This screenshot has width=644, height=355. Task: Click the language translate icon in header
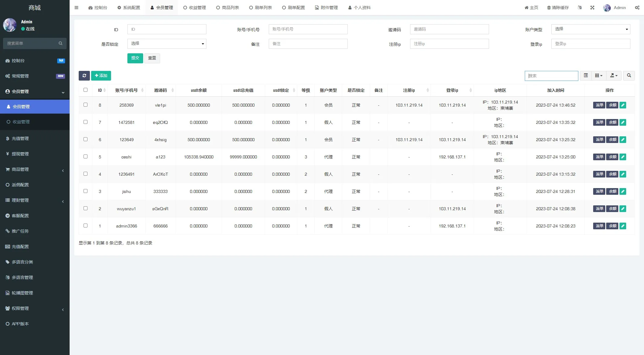(x=580, y=8)
